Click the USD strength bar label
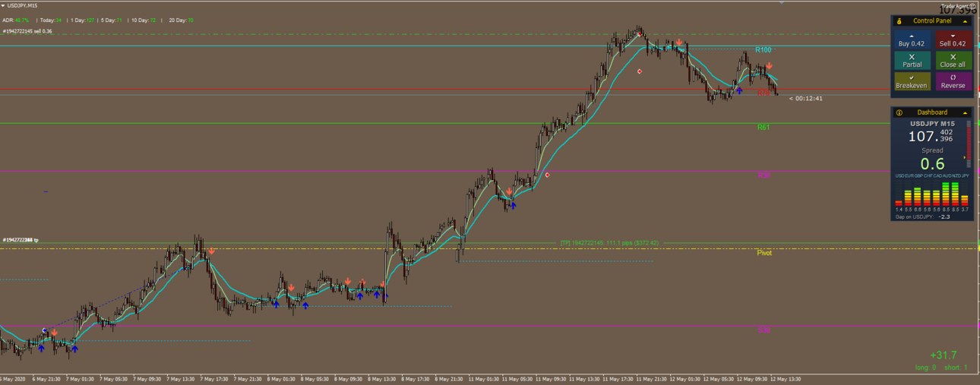This screenshot has height=385, width=980. click(x=899, y=175)
